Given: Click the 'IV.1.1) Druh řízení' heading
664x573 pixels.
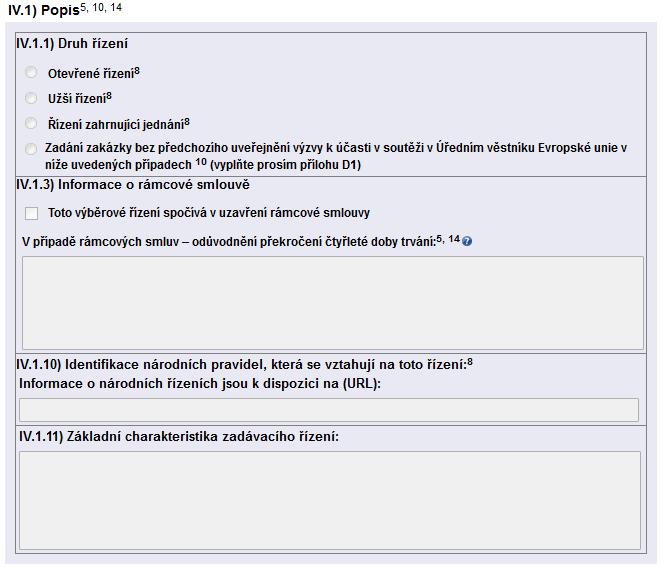Looking at the screenshot, I should (72, 44).
